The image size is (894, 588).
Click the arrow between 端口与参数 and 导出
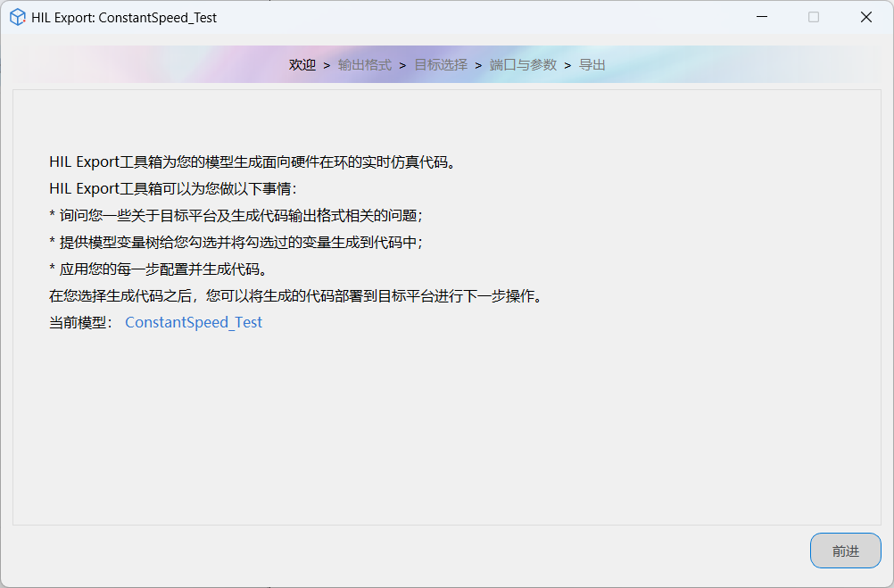(x=567, y=65)
